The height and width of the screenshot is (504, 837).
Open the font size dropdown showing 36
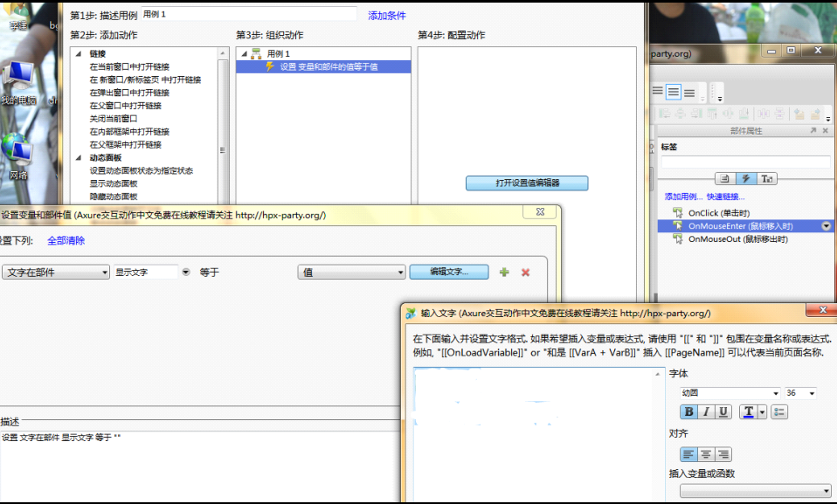point(800,393)
